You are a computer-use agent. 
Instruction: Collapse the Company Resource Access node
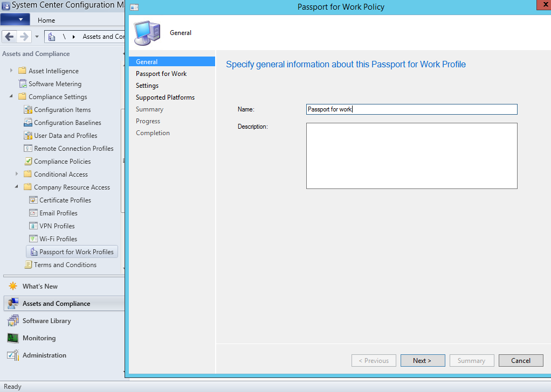[x=17, y=187]
